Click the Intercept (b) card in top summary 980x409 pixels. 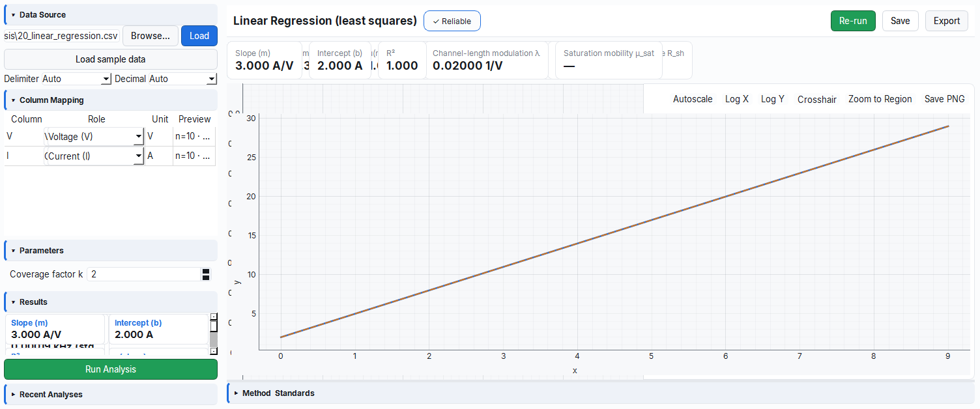[340, 60]
